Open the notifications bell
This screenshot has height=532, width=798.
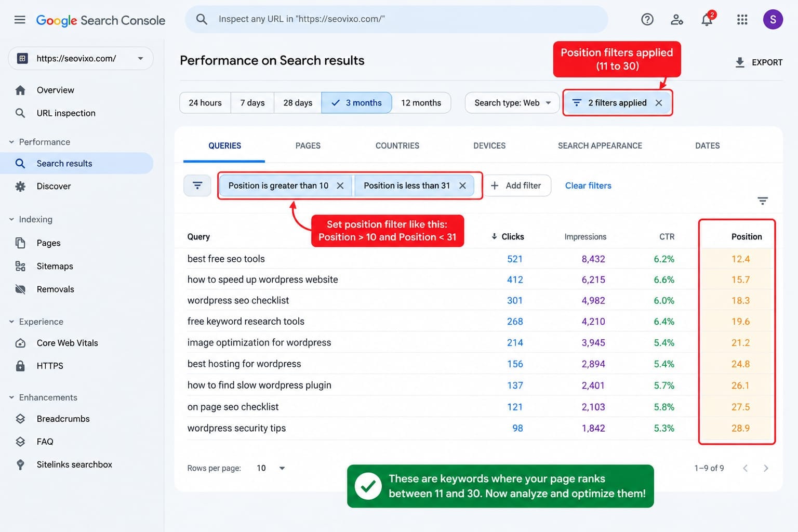tap(707, 20)
